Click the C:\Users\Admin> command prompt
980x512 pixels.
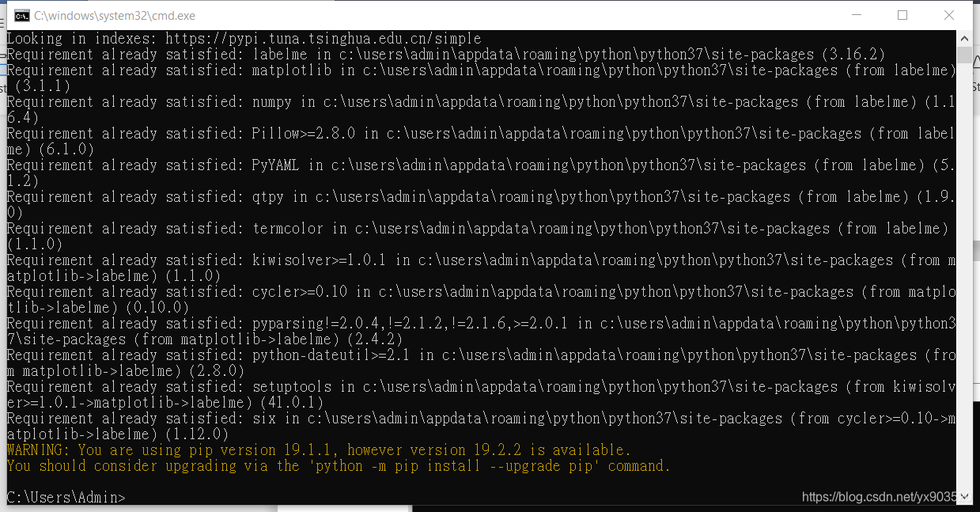pos(66,497)
